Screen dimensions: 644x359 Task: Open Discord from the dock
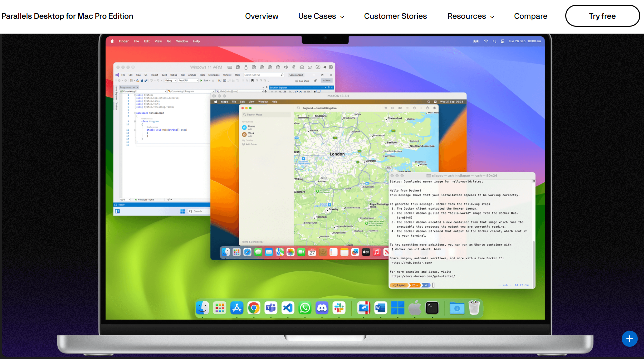[322, 308]
